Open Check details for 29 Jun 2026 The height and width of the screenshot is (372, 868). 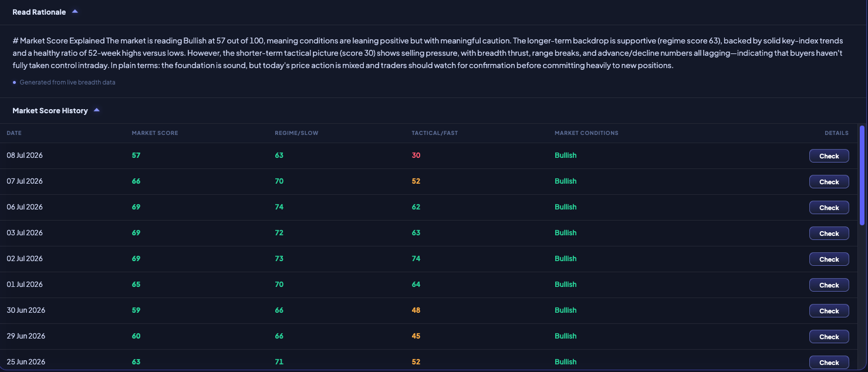[x=829, y=337]
